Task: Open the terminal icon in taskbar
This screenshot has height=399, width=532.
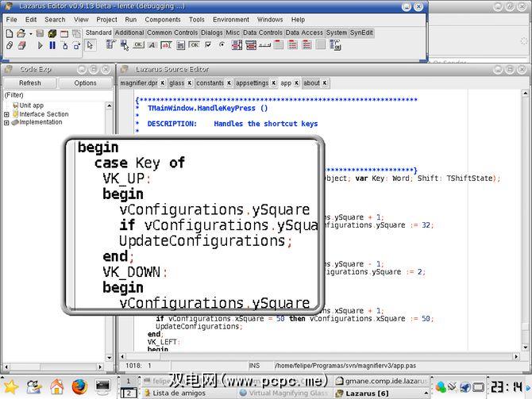Action: coord(102,386)
